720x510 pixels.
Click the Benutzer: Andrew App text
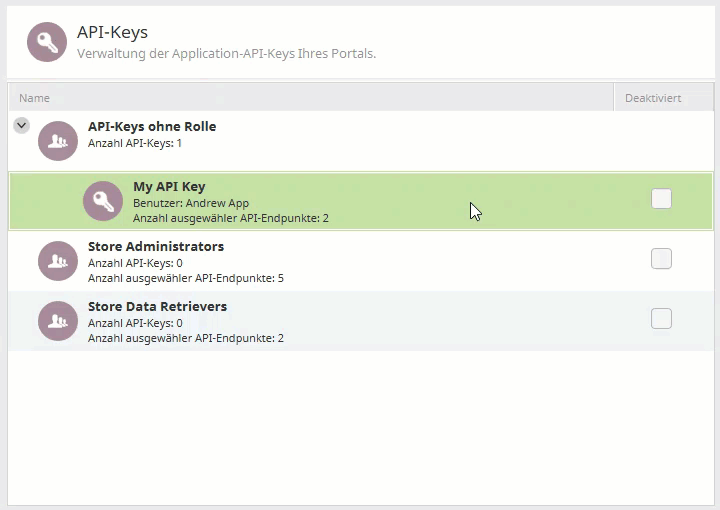point(191,203)
